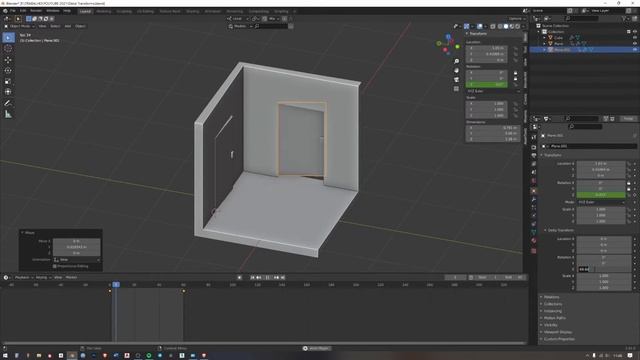640x360 pixels.
Task: Expand the Cube item in outliner
Action: 544,38
